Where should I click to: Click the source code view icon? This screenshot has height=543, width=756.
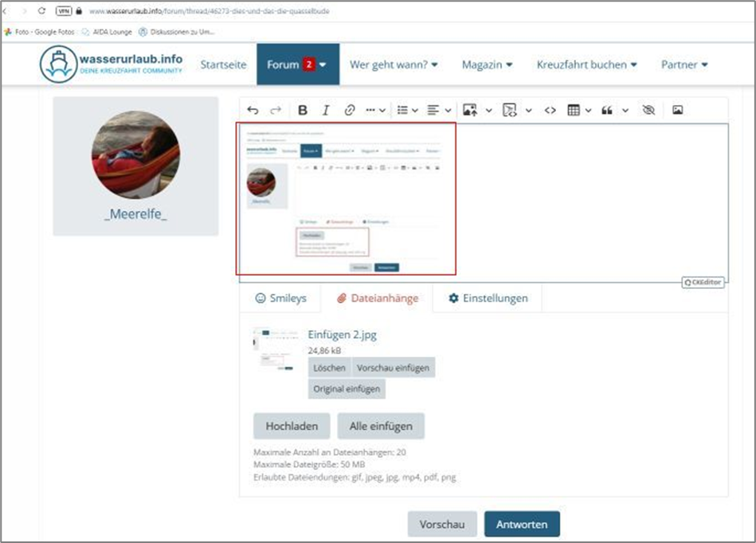pyautogui.click(x=550, y=111)
